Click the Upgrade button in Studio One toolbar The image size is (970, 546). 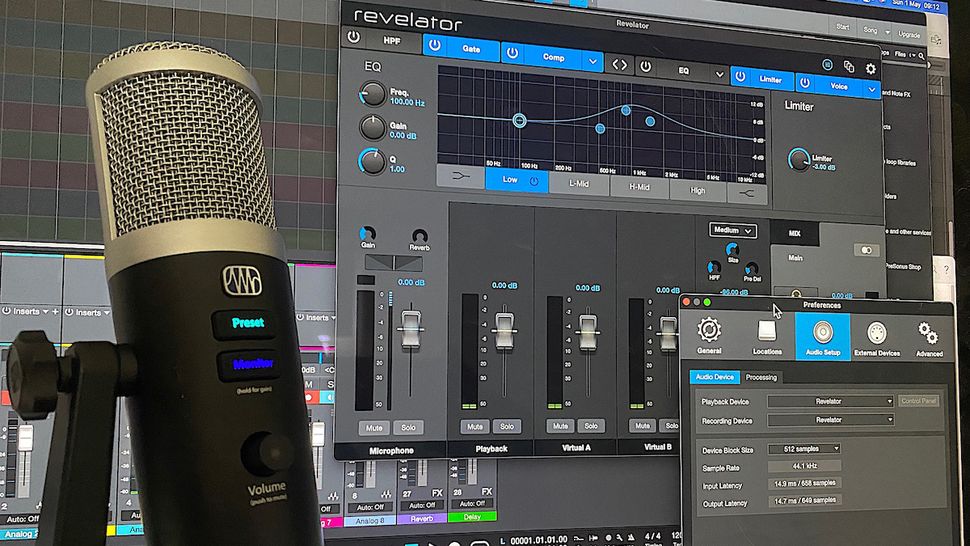coord(909,35)
